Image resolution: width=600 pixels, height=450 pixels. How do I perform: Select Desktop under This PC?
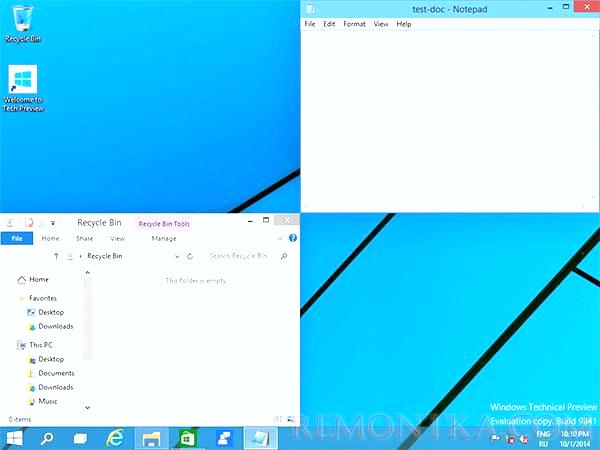(x=46, y=359)
